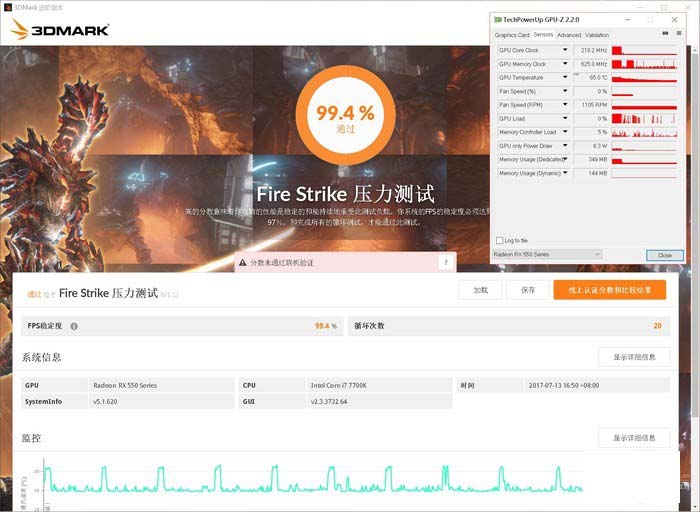Enable the Log to file checkbox
The height and width of the screenshot is (512, 700).
(500, 240)
